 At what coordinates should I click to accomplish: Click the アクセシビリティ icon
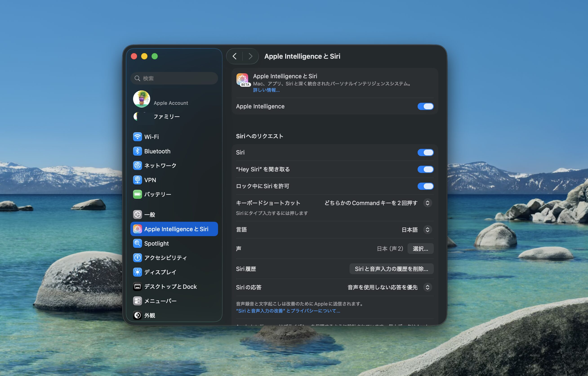point(138,258)
